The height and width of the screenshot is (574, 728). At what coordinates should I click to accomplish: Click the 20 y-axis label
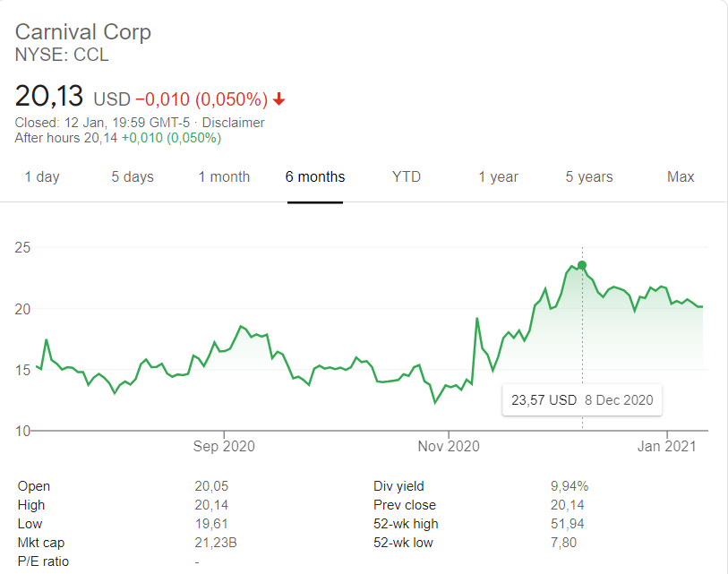(22, 309)
